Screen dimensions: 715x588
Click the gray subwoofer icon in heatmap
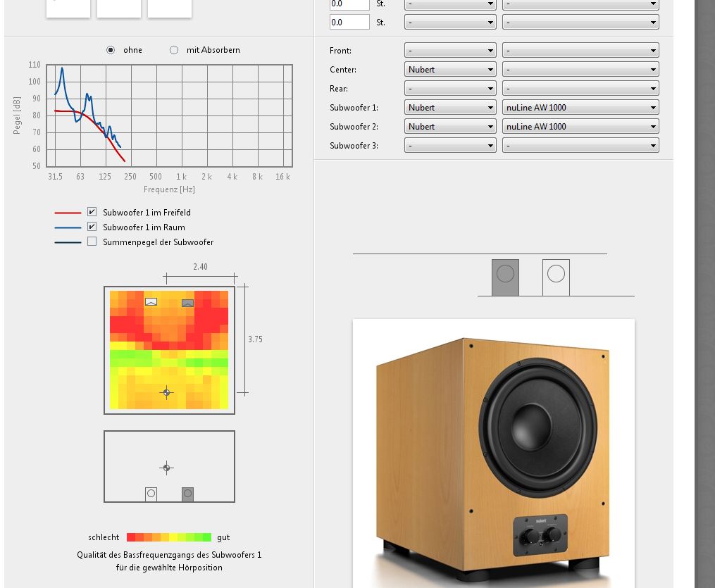pos(187,303)
